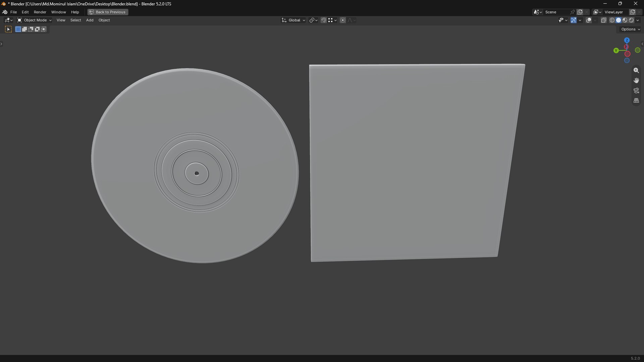Switch to solid viewport shading
The image size is (644, 362).
[x=619, y=20]
